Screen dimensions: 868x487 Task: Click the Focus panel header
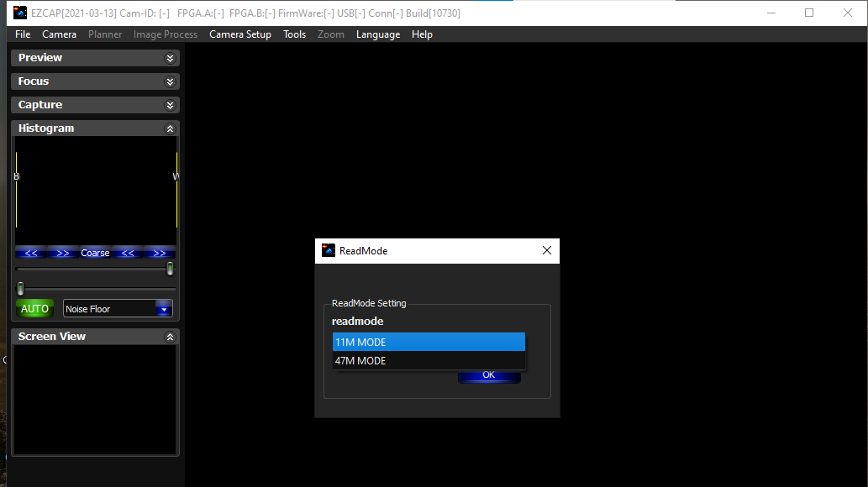point(95,82)
